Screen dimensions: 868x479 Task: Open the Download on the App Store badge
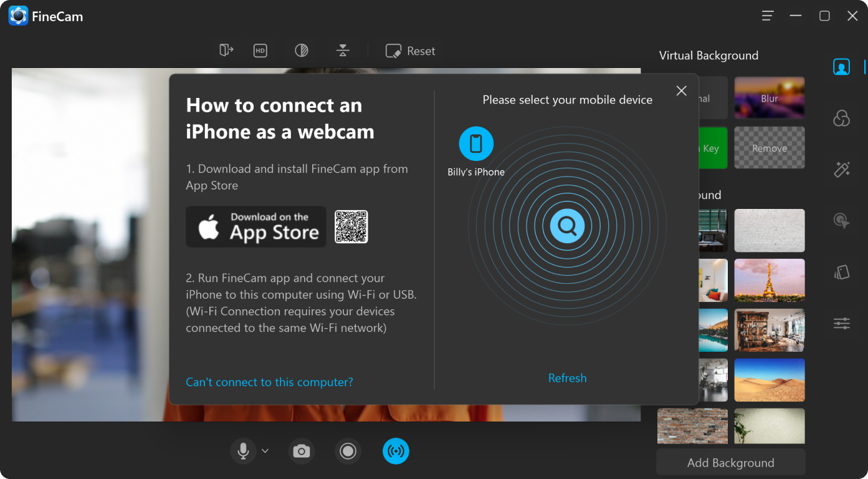[256, 226]
